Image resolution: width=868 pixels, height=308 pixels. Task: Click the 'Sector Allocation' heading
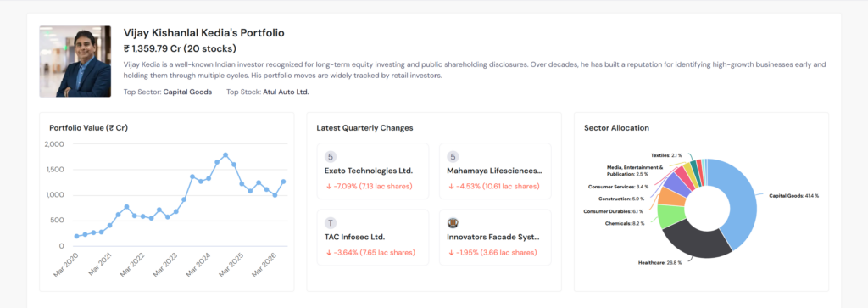(617, 128)
